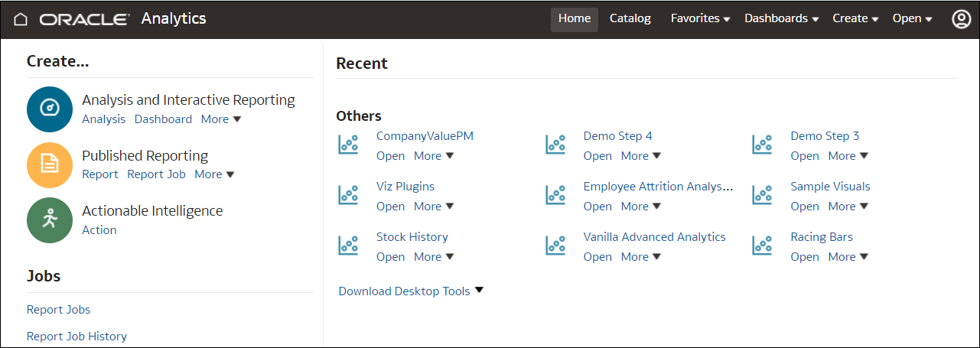980x348 pixels.
Task: Click the Dashboard link under Analysis
Action: pos(163,119)
